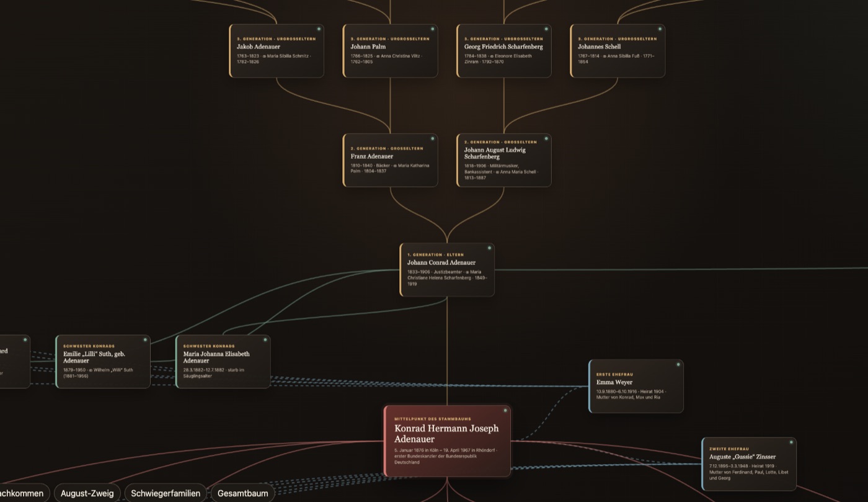The height and width of the screenshot is (502, 868).
Task: Click the status dot on Johannes Schell's card
Action: click(660, 29)
